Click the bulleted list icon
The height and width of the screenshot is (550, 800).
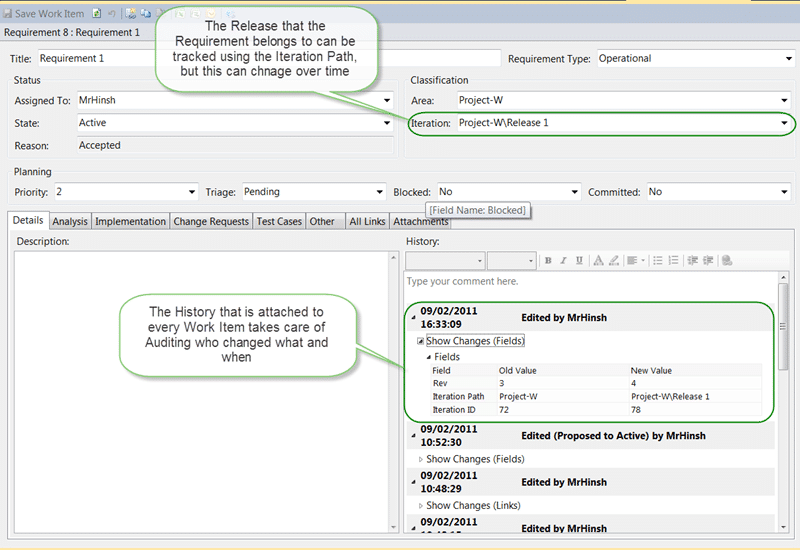[x=658, y=261]
